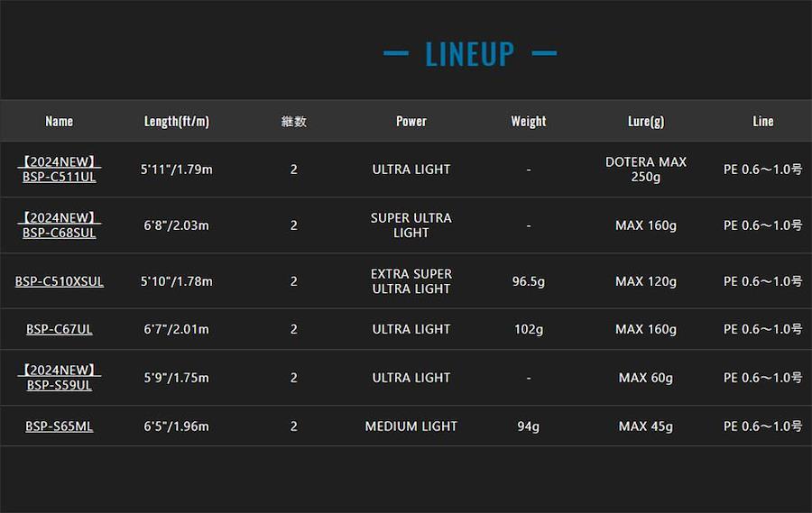Click the MEDIUM LIGHT power cell
This screenshot has height=513, width=812.
coord(411,426)
